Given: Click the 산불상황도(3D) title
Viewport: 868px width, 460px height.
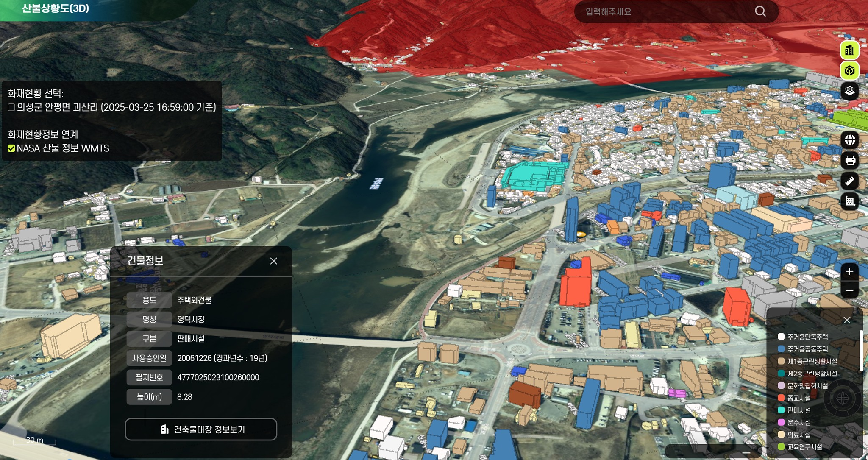Looking at the screenshot, I should click(55, 8).
